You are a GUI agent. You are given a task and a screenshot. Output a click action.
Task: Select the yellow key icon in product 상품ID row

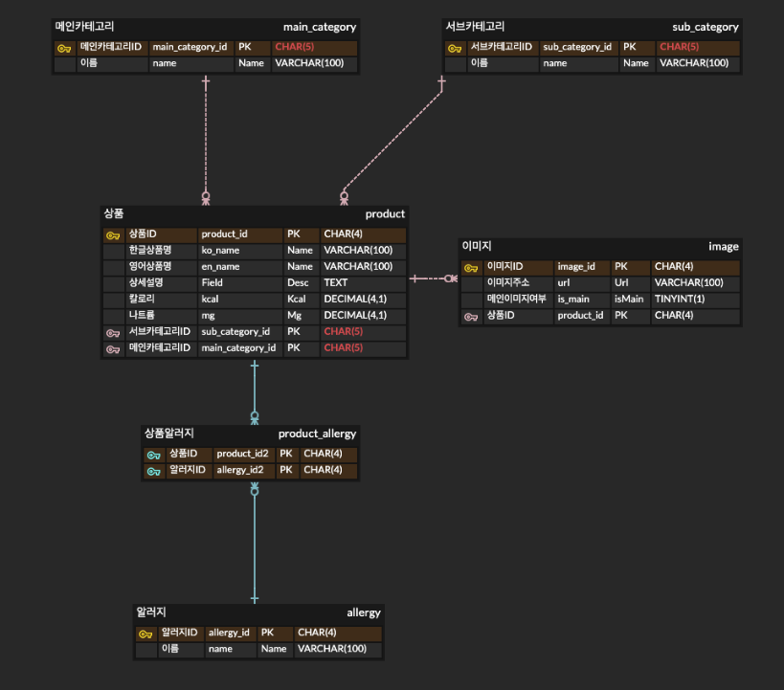coord(114,235)
